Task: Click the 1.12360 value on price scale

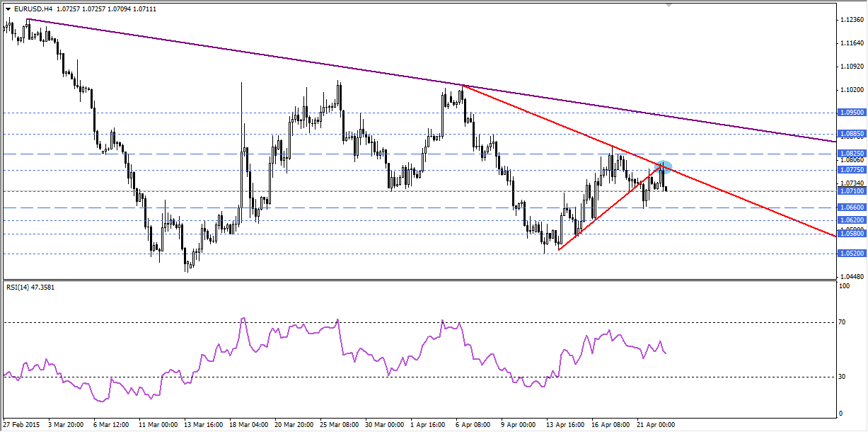Action: pyautogui.click(x=850, y=21)
